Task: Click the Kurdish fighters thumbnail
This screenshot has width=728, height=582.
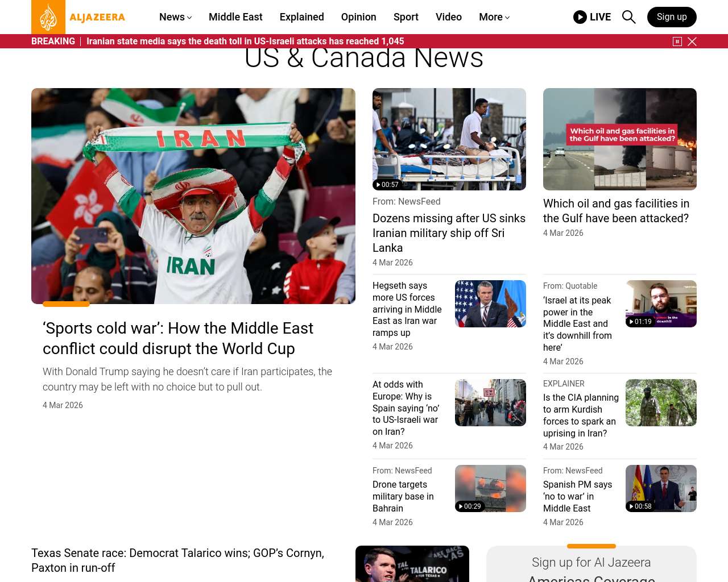Action: [x=661, y=402]
